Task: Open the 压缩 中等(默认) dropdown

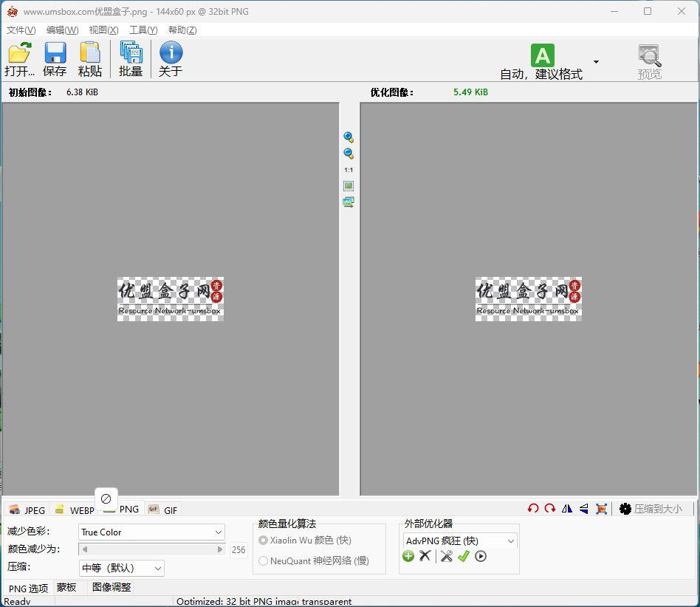Action: tap(121, 568)
